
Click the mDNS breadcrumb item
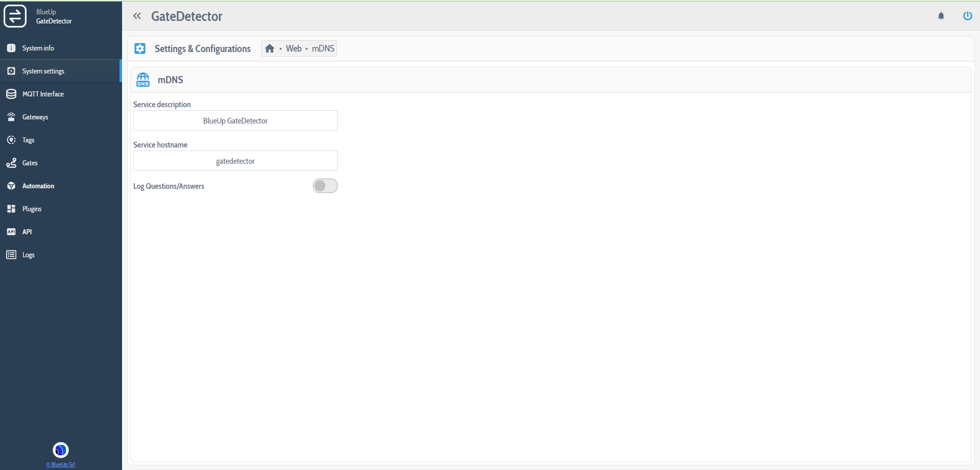click(323, 48)
